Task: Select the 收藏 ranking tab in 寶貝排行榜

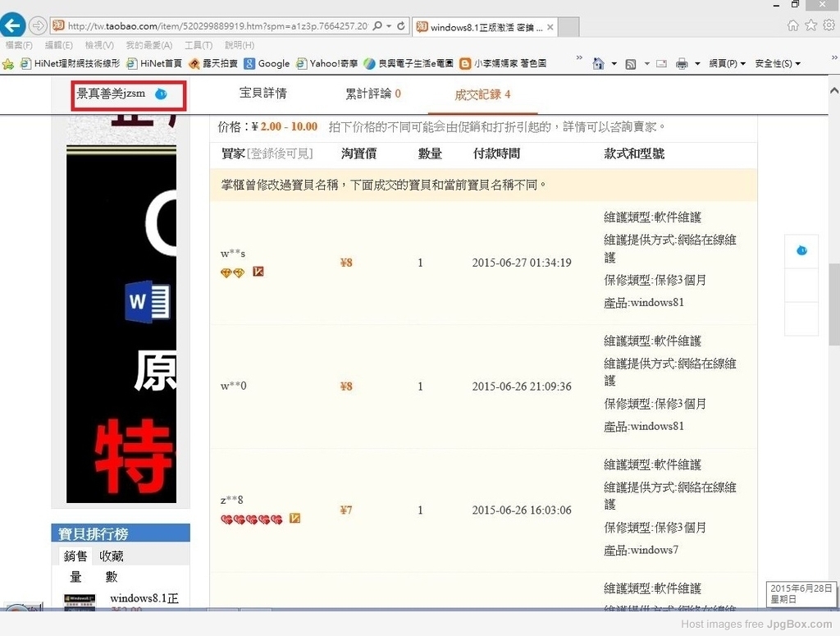Action: 112,556
